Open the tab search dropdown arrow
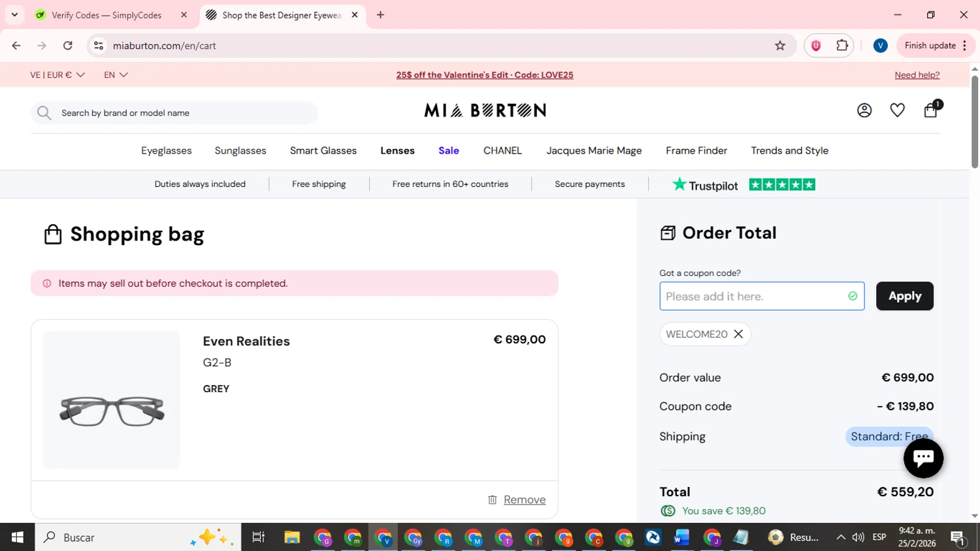The height and width of the screenshot is (551, 980). [14, 15]
